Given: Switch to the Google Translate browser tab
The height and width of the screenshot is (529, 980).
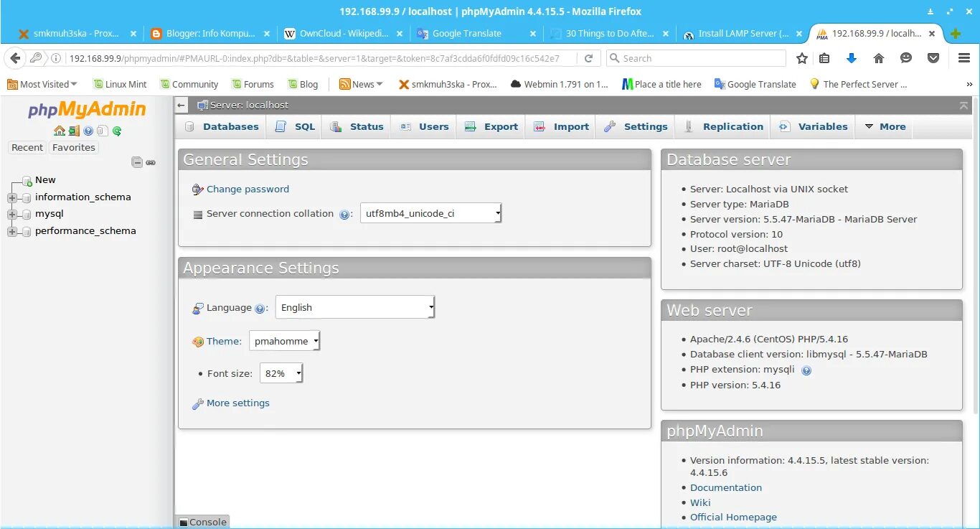Looking at the screenshot, I should pos(475,33).
